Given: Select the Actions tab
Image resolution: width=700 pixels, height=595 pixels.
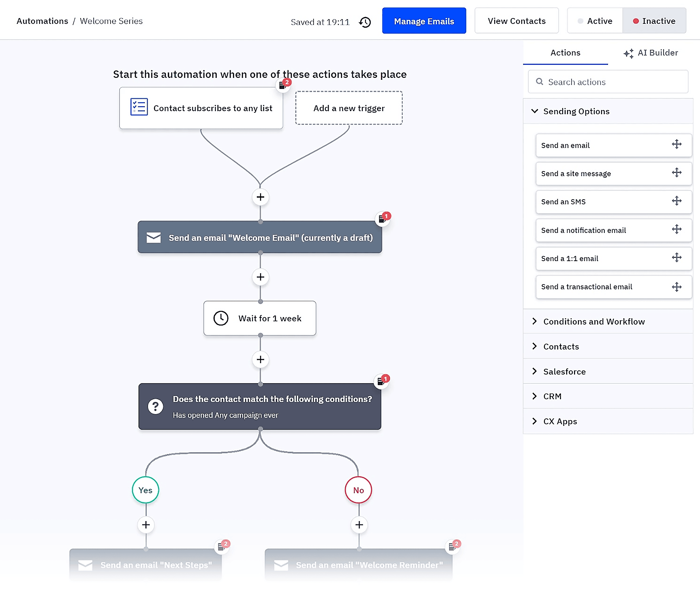Looking at the screenshot, I should (565, 53).
